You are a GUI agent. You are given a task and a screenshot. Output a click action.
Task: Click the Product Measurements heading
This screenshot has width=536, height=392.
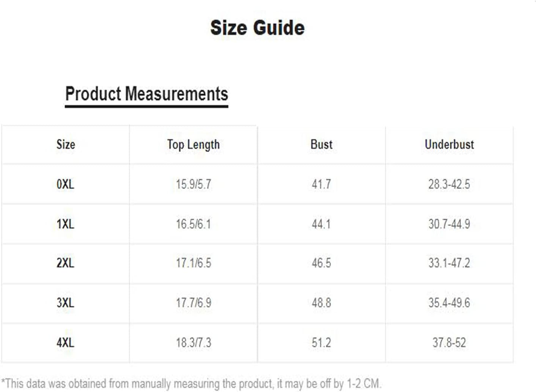click(x=146, y=94)
